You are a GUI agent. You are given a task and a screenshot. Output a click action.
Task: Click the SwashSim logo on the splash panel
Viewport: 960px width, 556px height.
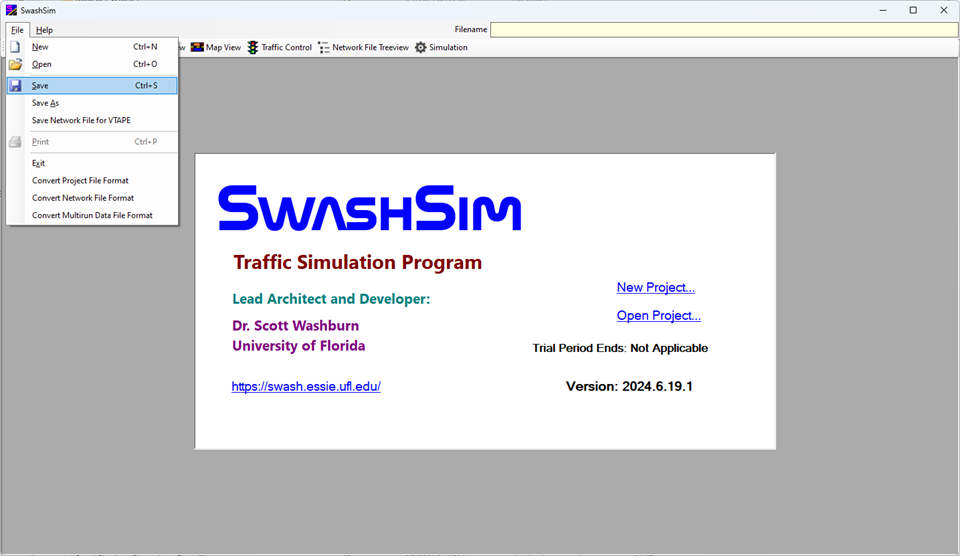pyautogui.click(x=370, y=208)
